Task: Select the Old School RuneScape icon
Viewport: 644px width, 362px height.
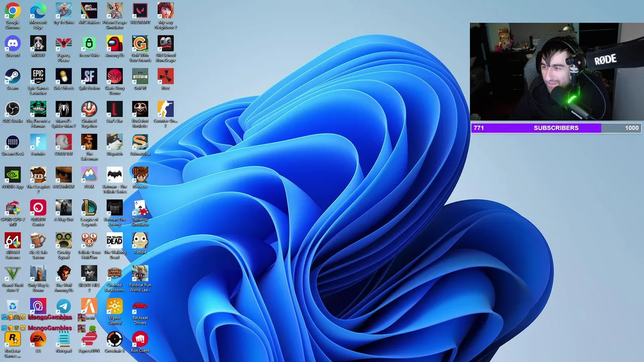Action: [x=166, y=43]
